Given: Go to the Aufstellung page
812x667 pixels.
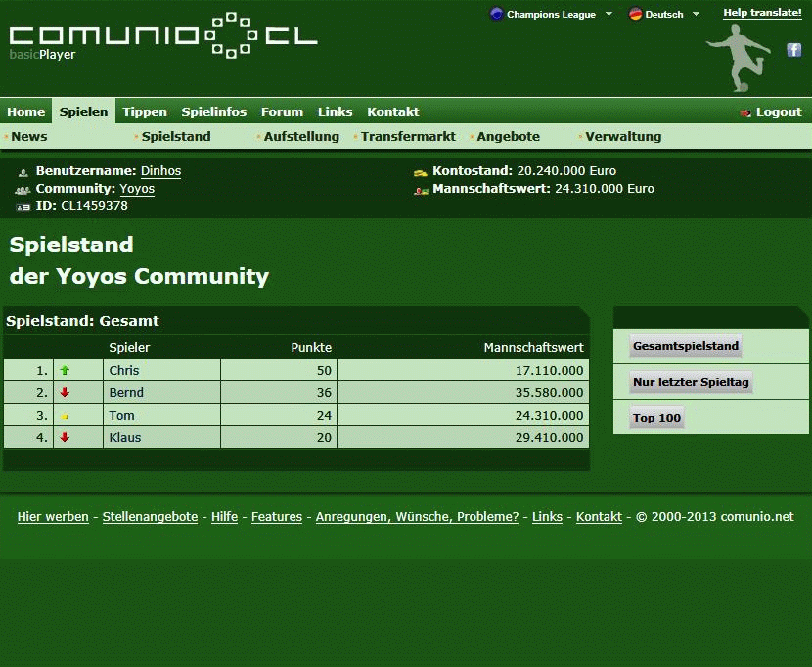Looking at the screenshot, I should [x=301, y=137].
